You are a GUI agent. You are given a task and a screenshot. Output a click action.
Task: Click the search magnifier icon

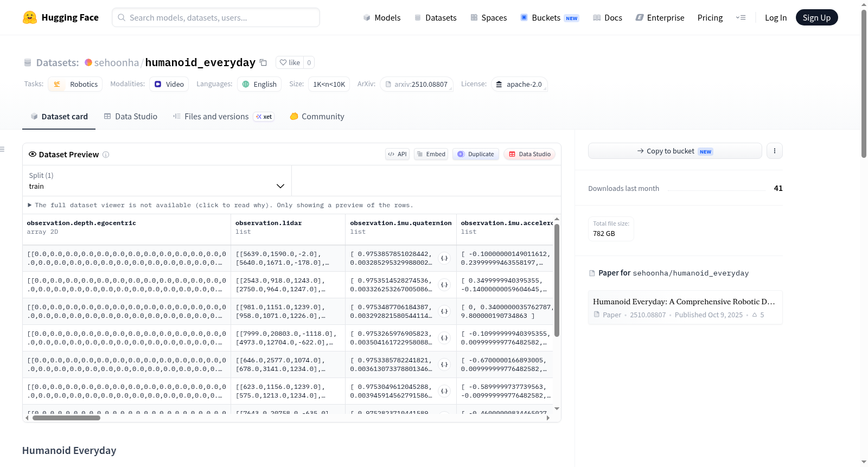122,17
